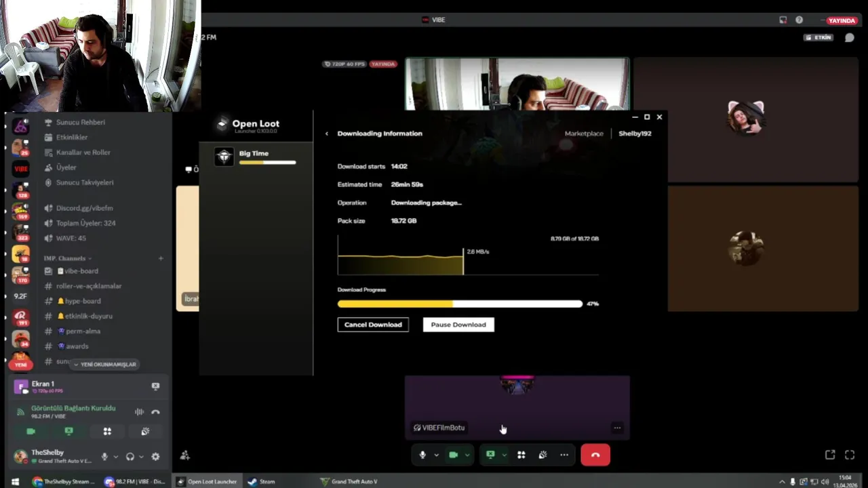Select the WAVE: 45 voice channel
Image resolution: width=868 pixels, height=488 pixels.
[x=71, y=238]
